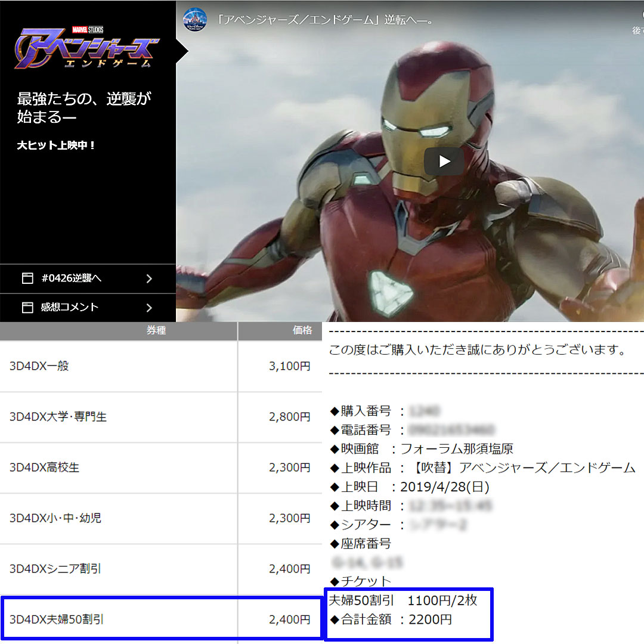
Task: Click the 2,400円 price for 3D4DXシニア割引
Action: pyautogui.click(x=290, y=569)
